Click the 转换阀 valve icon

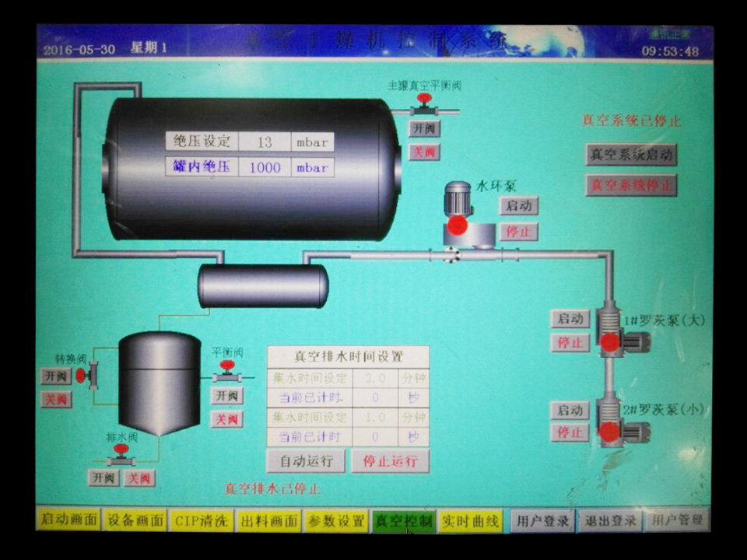click(x=86, y=376)
